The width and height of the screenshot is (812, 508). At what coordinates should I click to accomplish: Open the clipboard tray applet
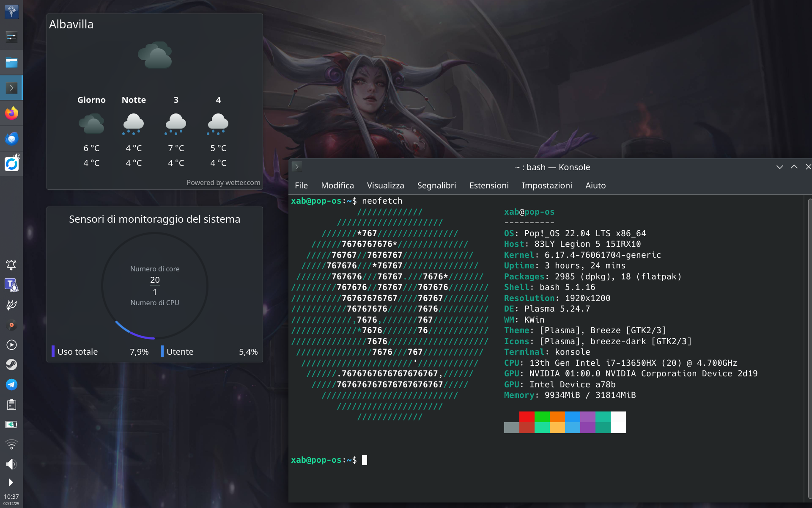click(x=11, y=405)
